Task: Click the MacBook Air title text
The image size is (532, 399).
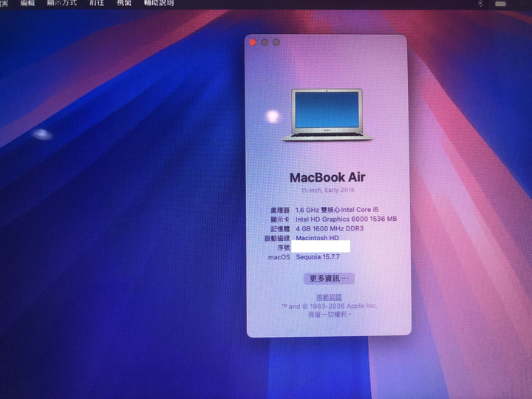Action: (x=327, y=177)
